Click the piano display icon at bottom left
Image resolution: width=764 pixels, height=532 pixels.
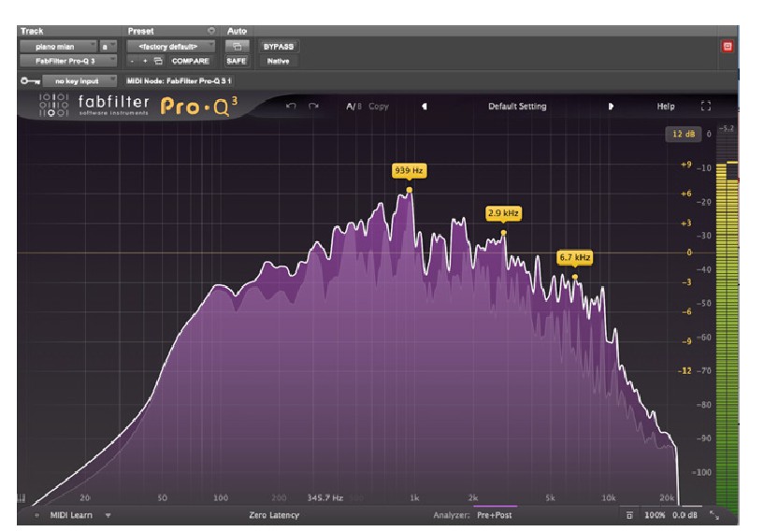pos(21,498)
